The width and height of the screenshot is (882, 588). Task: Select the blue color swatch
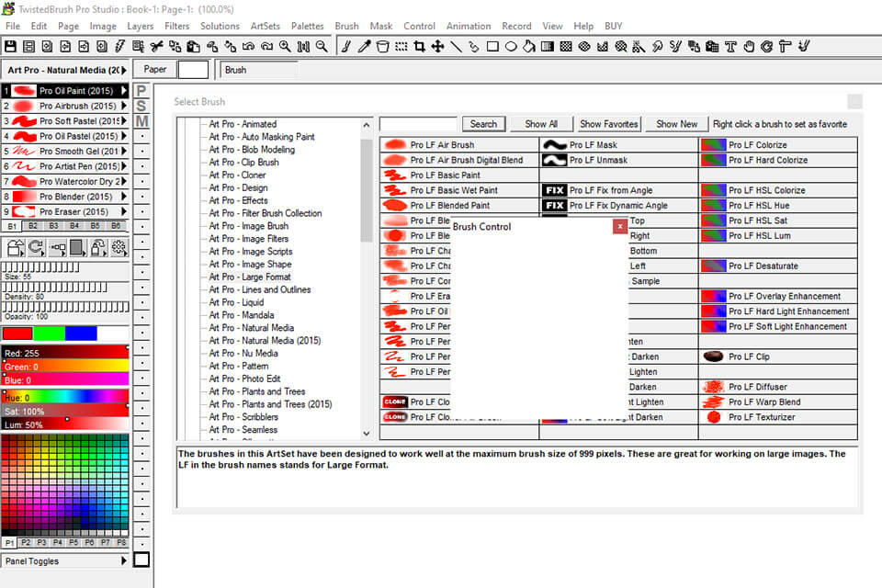(81, 334)
